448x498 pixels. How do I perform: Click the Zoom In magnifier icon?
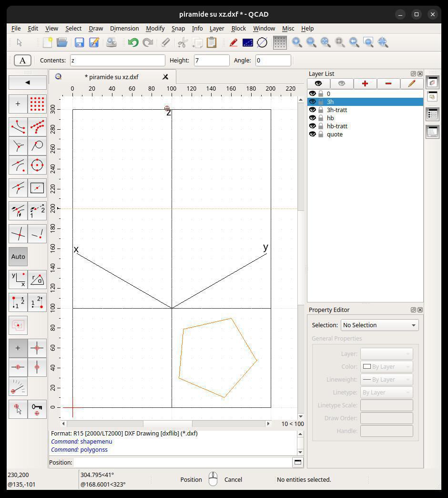pyautogui.click(x=297, y=42)
